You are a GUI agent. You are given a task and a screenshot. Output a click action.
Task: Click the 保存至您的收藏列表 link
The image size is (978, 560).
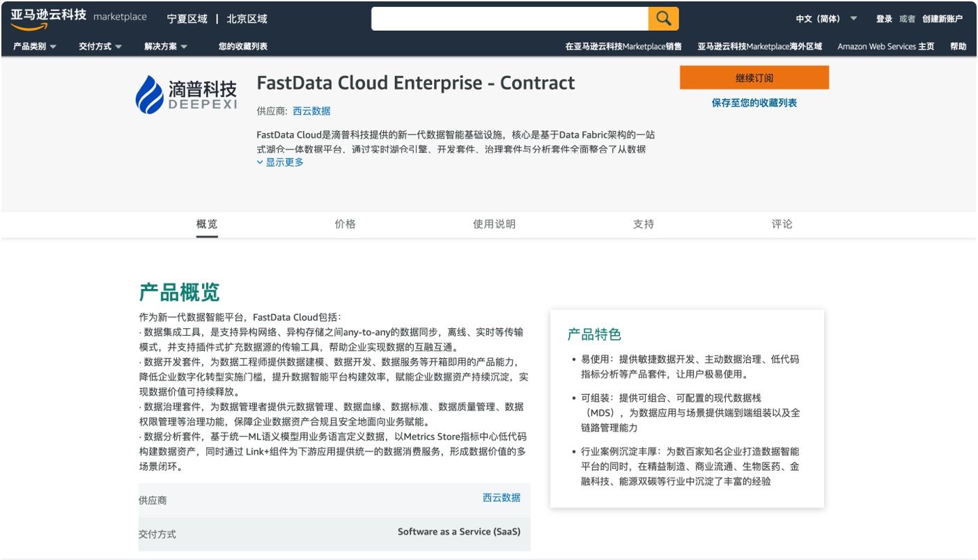pyautogui.click(x=754, y=102)
